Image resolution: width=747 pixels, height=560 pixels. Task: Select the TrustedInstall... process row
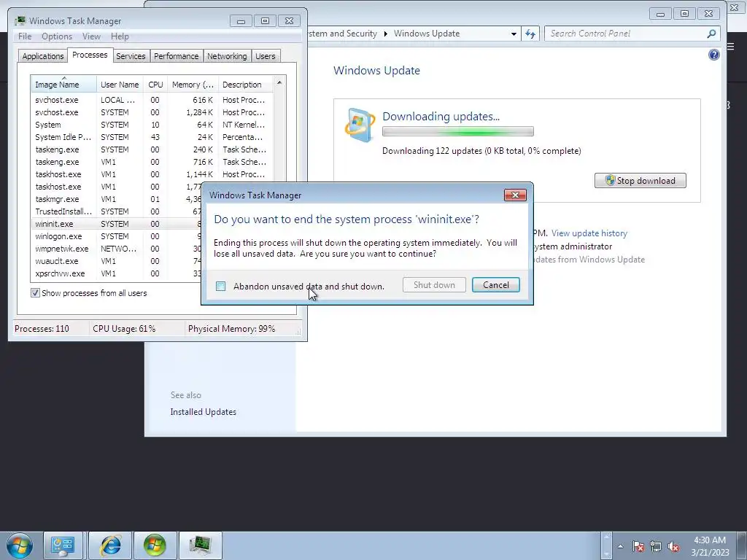pyautogui.click(x=116, y=211)
